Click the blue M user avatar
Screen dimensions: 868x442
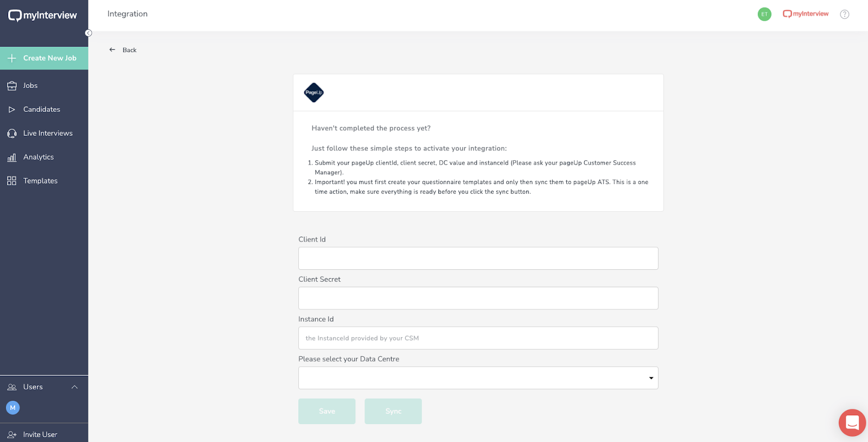[13, 408]
